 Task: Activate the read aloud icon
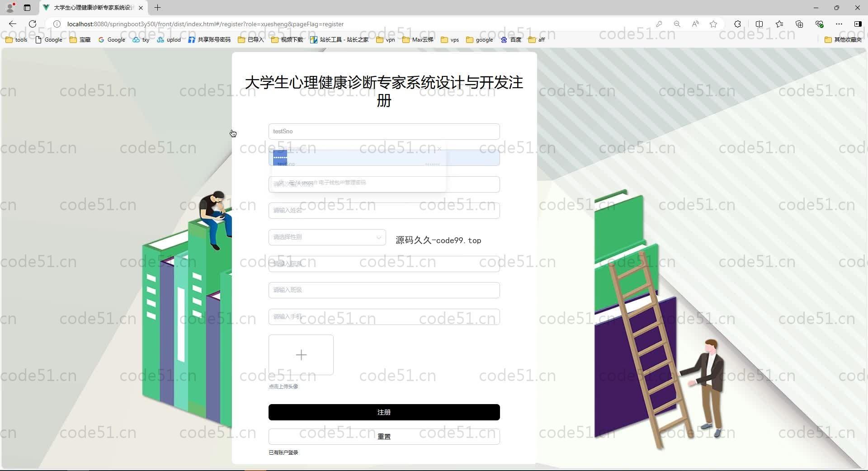click(695, 24)
